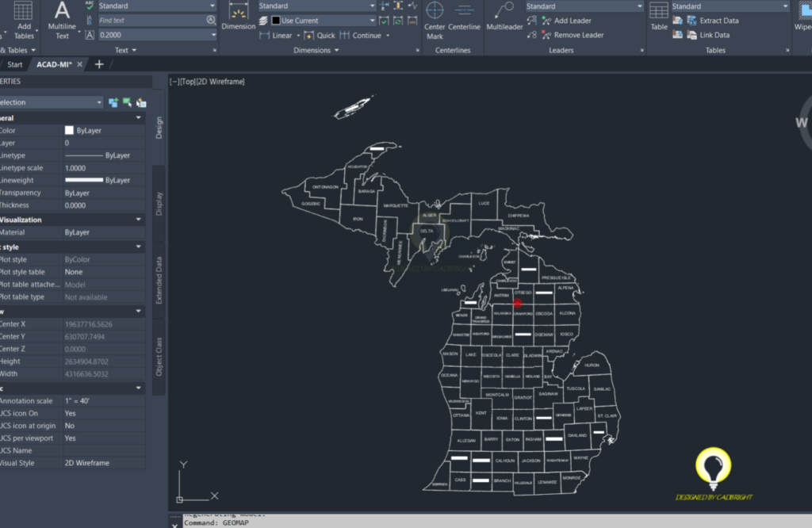Open the Object Class palette tab
812x528 pixels.
[159, 357]
